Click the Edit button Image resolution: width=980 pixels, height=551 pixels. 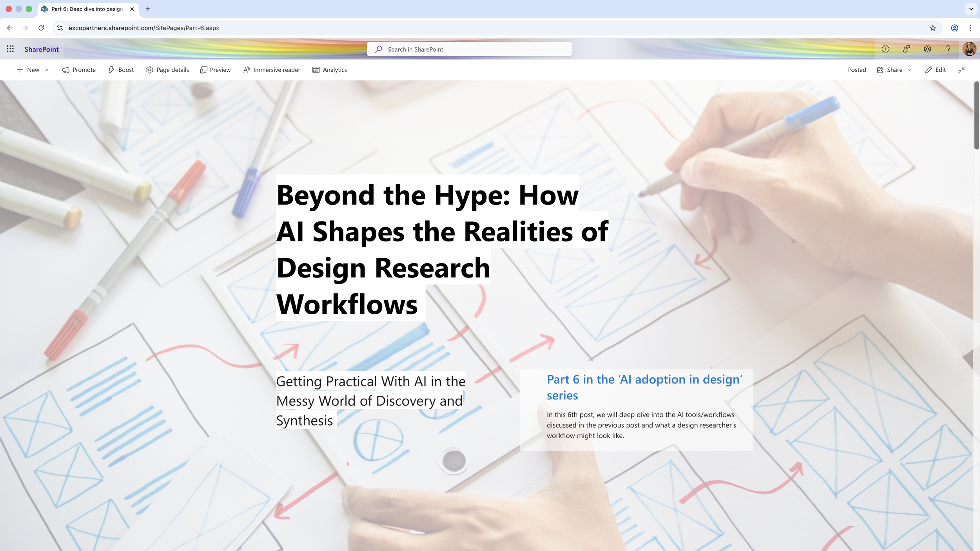[x=936, y=70]
